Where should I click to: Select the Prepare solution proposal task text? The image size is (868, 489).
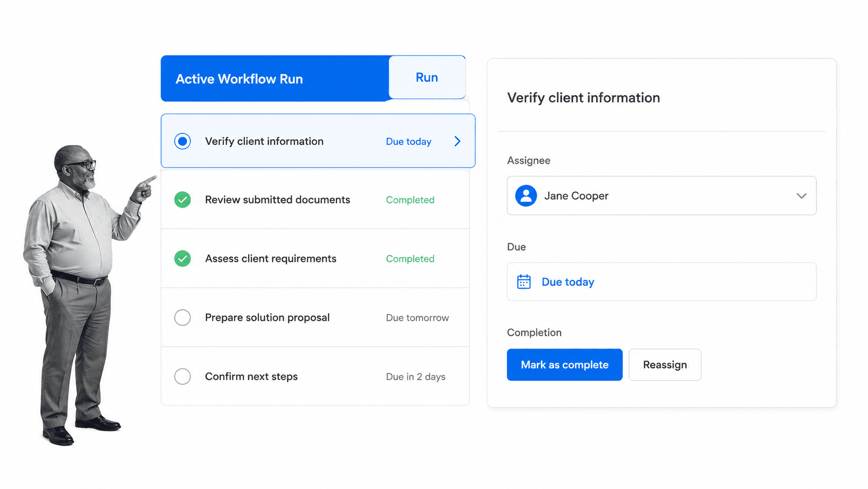pos(267,318)
